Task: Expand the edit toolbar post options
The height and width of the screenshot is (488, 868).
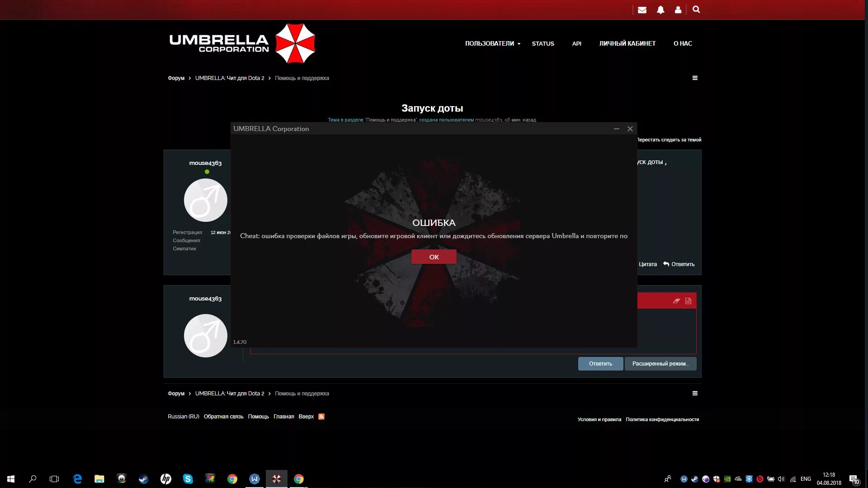Action: click(689, 301)
